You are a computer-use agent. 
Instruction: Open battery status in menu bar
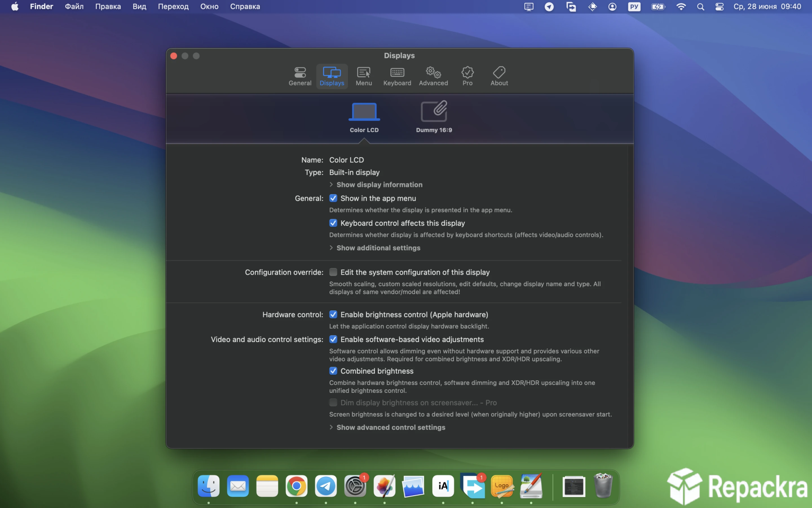point(658,7)
